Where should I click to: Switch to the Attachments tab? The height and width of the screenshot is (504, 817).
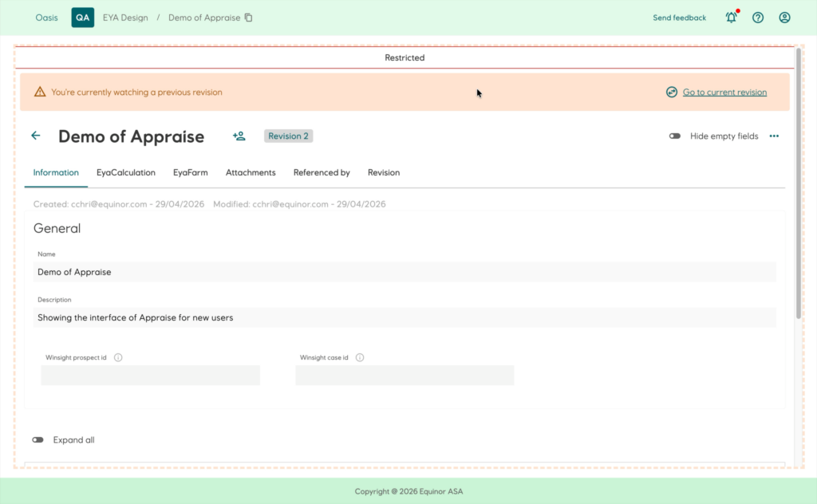251,172
